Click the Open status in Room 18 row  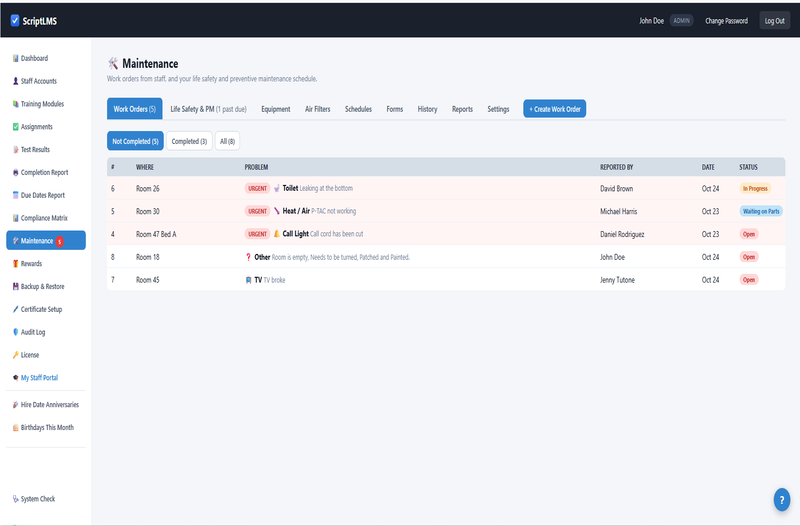click(749, 257)
